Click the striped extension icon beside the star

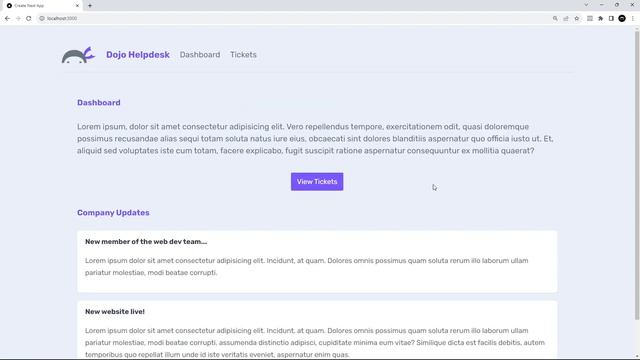click(x=590, y=18)
